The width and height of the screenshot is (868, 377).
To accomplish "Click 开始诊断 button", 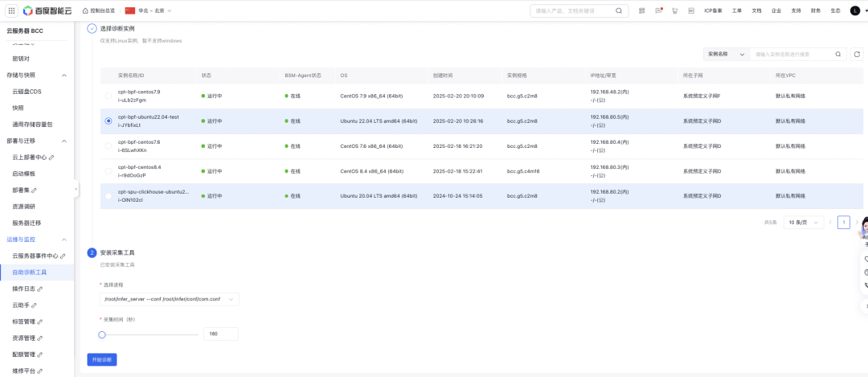I will coord(102,360).
